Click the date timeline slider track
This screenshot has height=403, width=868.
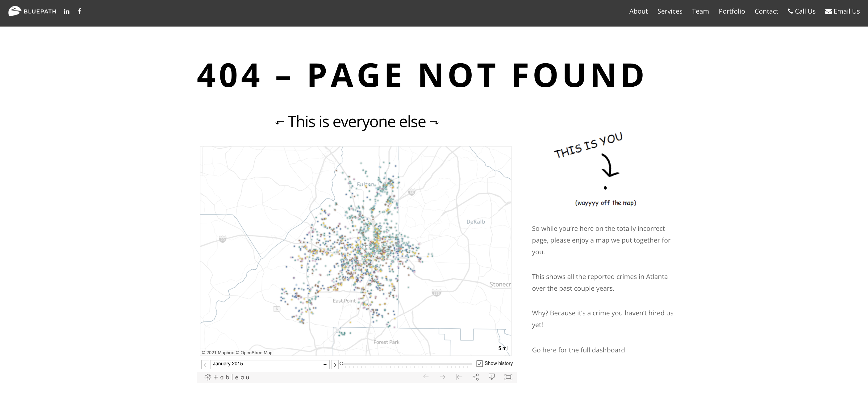406,364
